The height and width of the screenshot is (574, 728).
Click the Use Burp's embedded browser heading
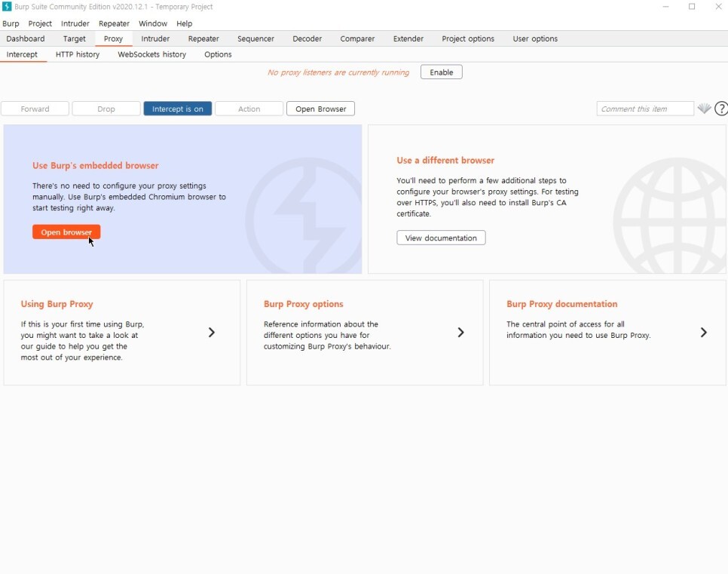[95, 165]
